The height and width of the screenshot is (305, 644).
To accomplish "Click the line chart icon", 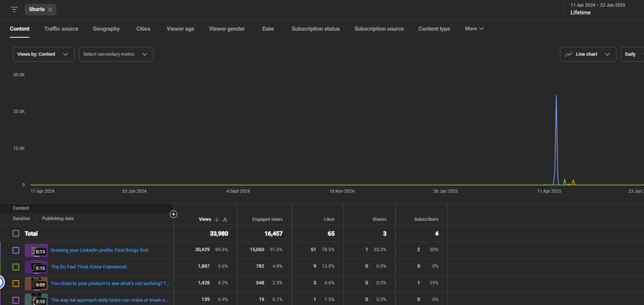I will tap(569, 54).
